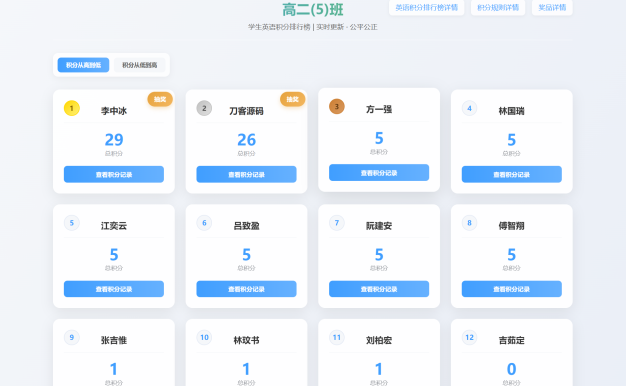Viewport: 626px width, 386px height.
Task: Click 抽奖 badge on 刀客源码's card
Action: coord(293,99)
